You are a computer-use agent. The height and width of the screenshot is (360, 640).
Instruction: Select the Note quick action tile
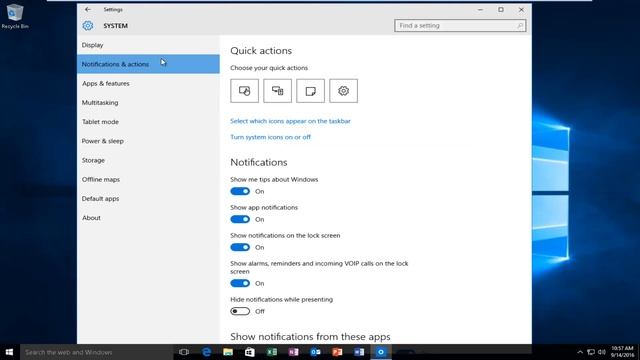coord(311,91)
